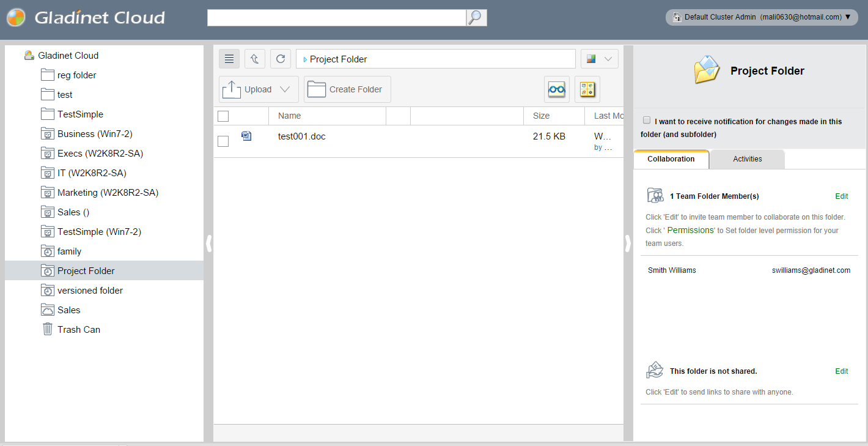Click the glasses preview icon
Image resolution: width=868 pixels, height=446 pixels.
(557, 89)
